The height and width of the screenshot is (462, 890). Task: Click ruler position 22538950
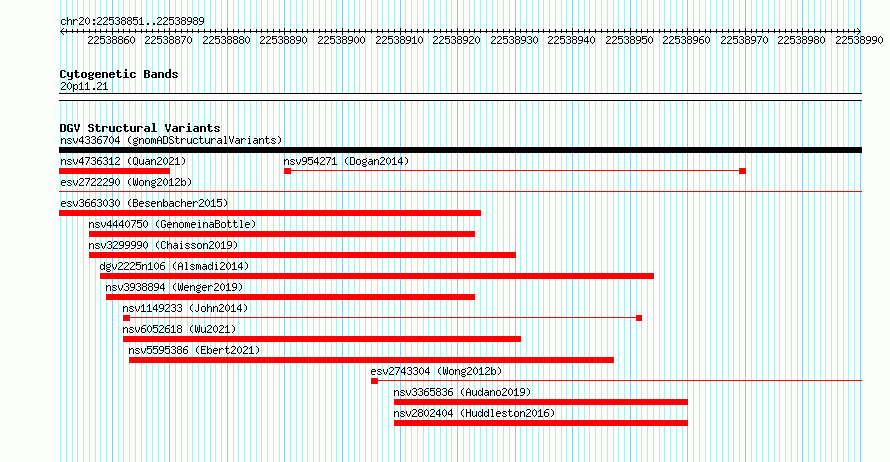[629, 40]
